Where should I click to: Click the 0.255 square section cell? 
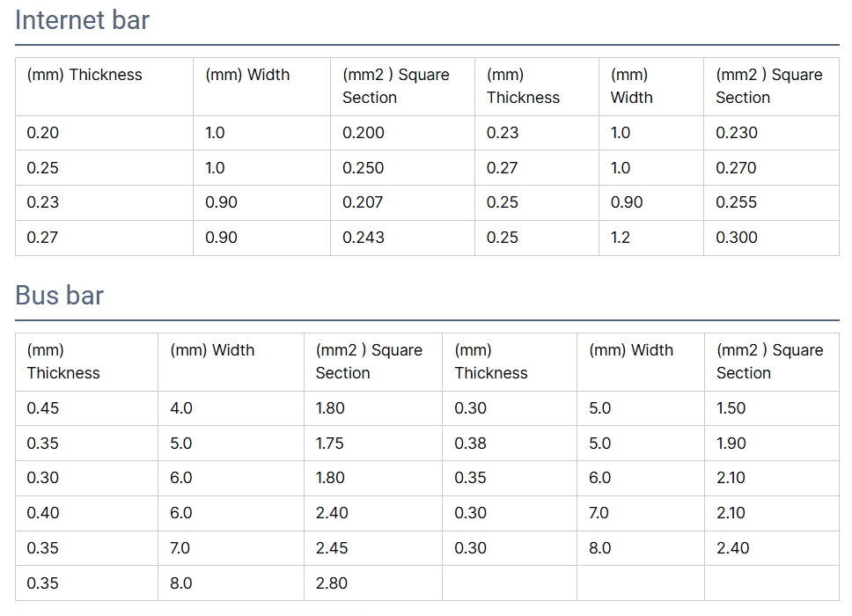[736, 202]
